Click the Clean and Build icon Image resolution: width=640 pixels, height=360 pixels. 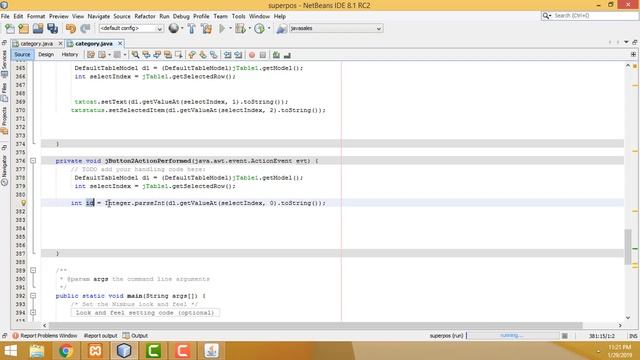(x=207, y=28)
